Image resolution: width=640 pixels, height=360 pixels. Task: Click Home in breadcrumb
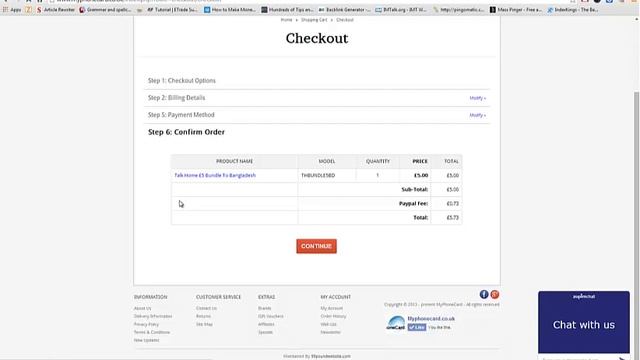coord(286,20)
